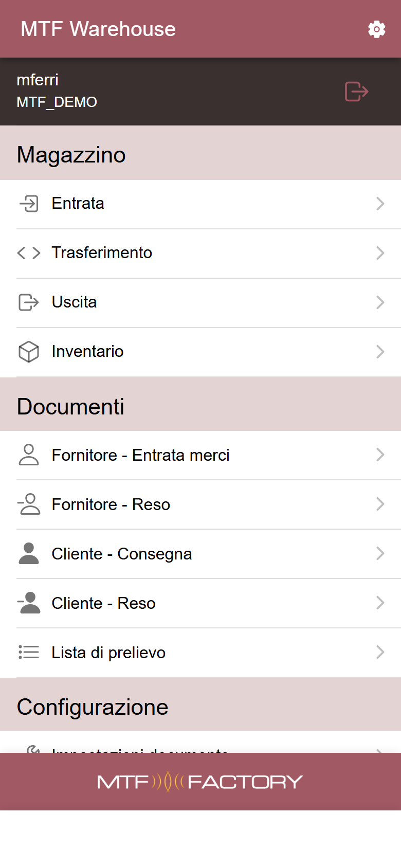This screenshot has width=401, height=868.
Task: Click the Uscita exit icon
Action: click(x=29, y=302)
